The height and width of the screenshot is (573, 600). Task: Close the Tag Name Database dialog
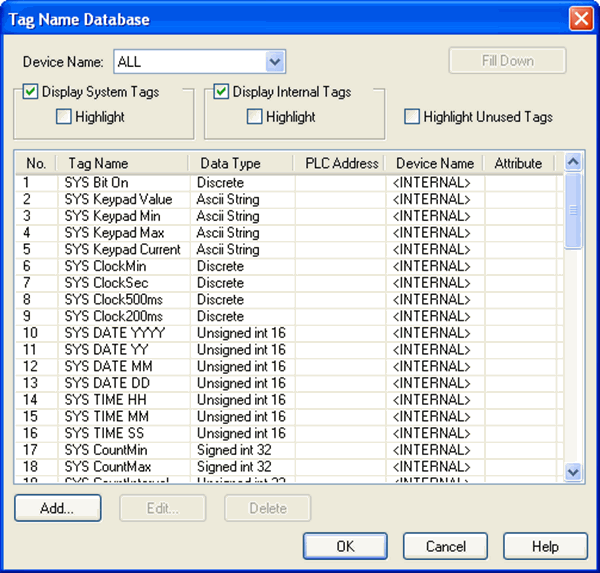[x=581, y=18]
